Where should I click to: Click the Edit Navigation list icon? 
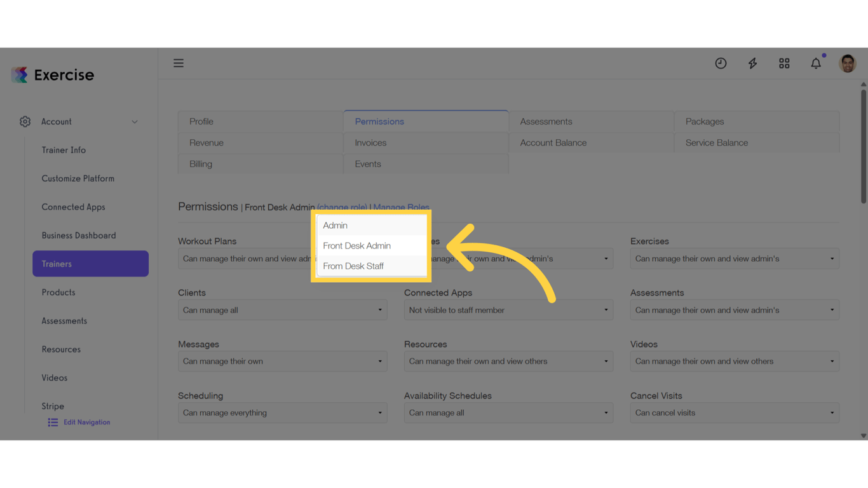point(53,423)
